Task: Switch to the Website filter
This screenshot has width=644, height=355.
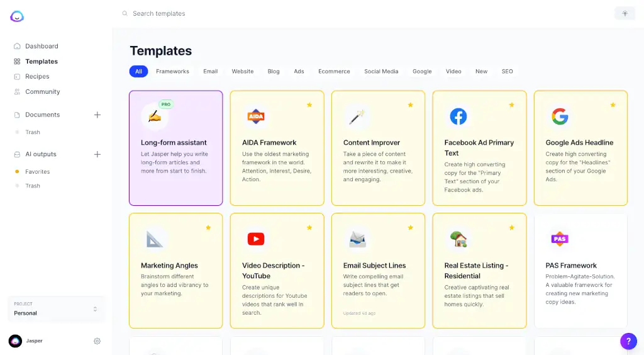Action: [242, 71]
